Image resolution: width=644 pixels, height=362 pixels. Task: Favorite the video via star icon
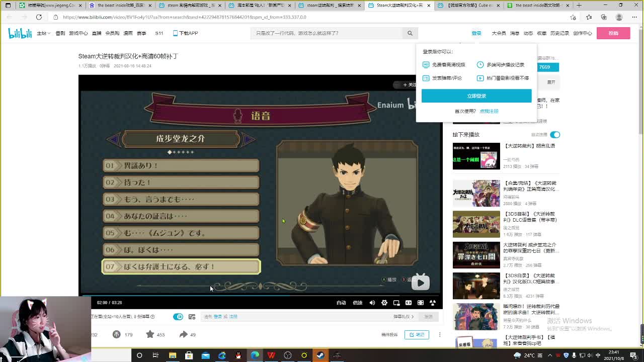point(150,334)
